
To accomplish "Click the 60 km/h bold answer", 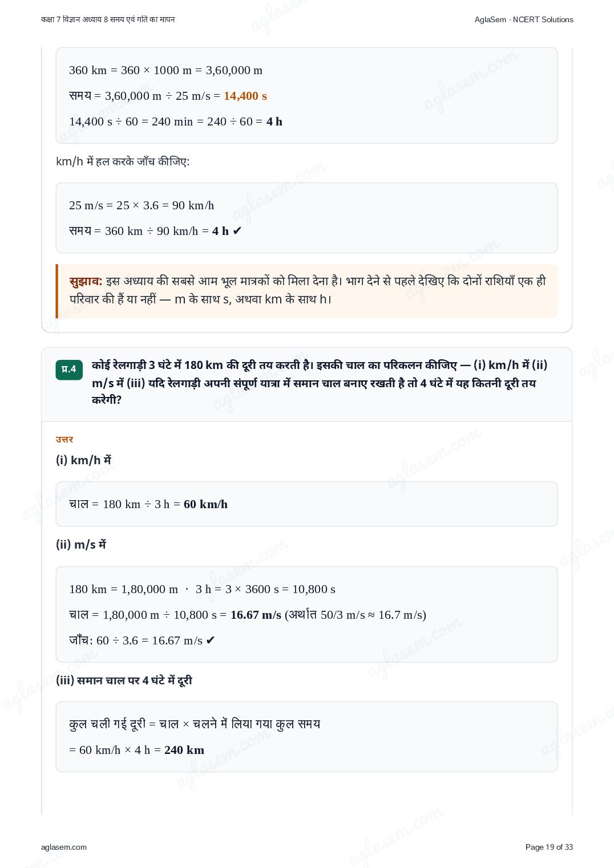I will (205, 504).
